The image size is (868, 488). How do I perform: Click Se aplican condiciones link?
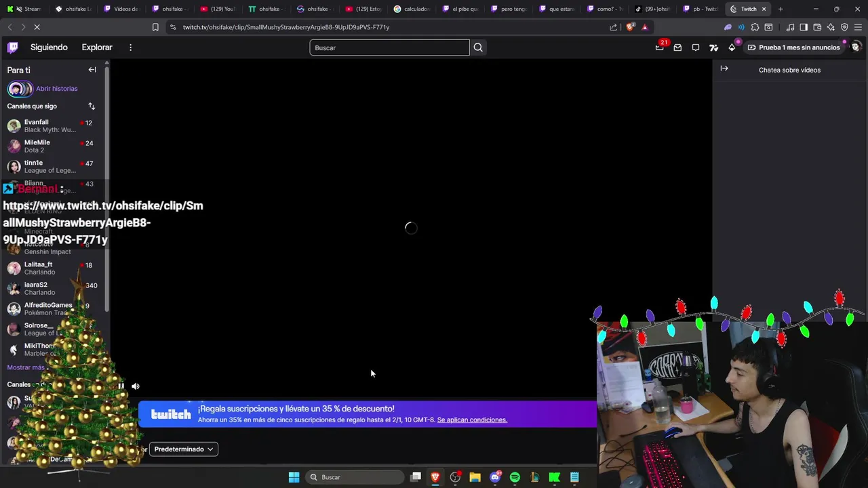click(x=472, y=420)
